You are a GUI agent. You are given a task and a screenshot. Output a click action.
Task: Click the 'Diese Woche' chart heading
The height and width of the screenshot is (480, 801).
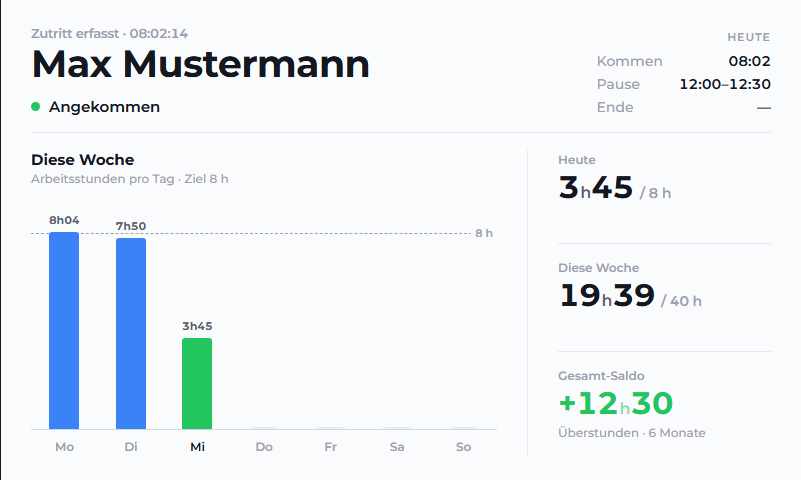point(83,160)
